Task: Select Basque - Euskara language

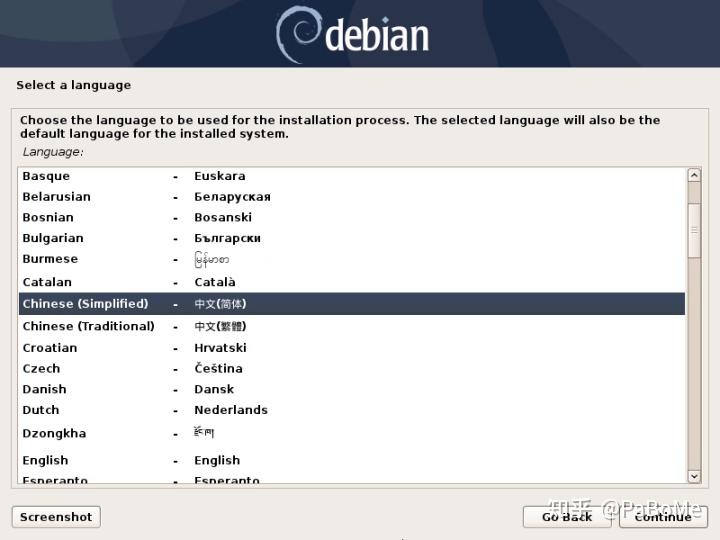Action: pos(352,176)
